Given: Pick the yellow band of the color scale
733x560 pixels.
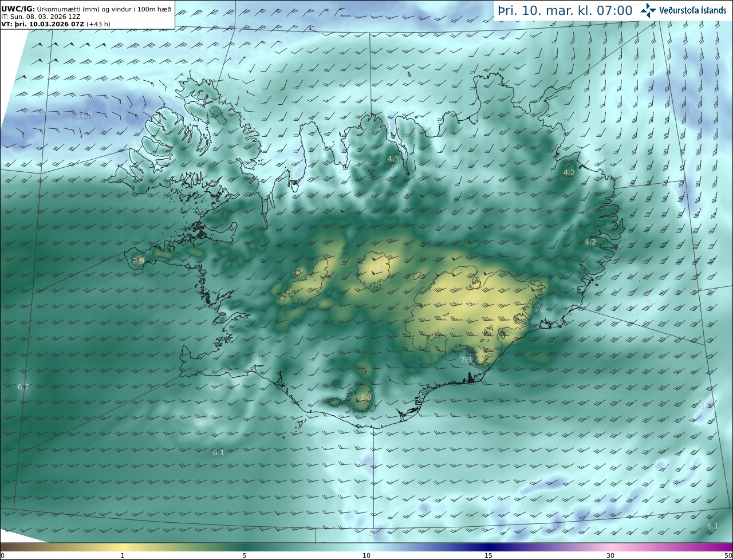Looking at the screenshot, I should [123, 547].
